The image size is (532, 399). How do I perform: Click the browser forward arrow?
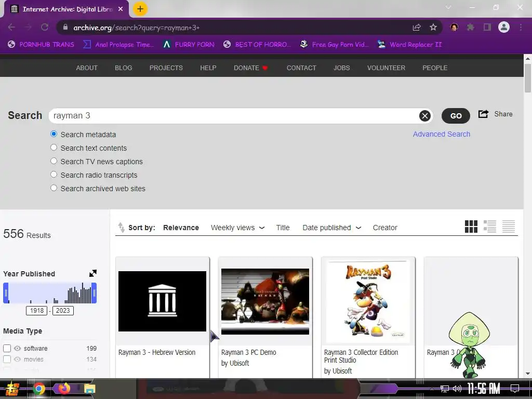click(x=28, y=27)
